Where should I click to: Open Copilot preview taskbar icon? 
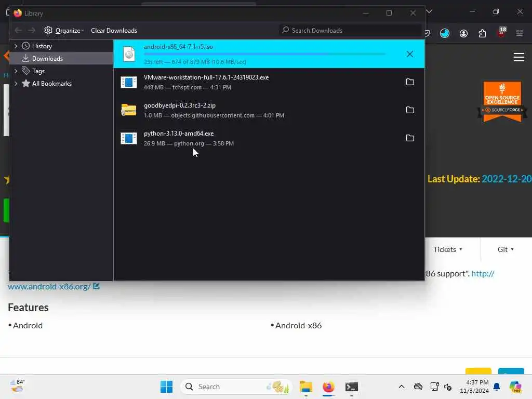pos(516,387)
